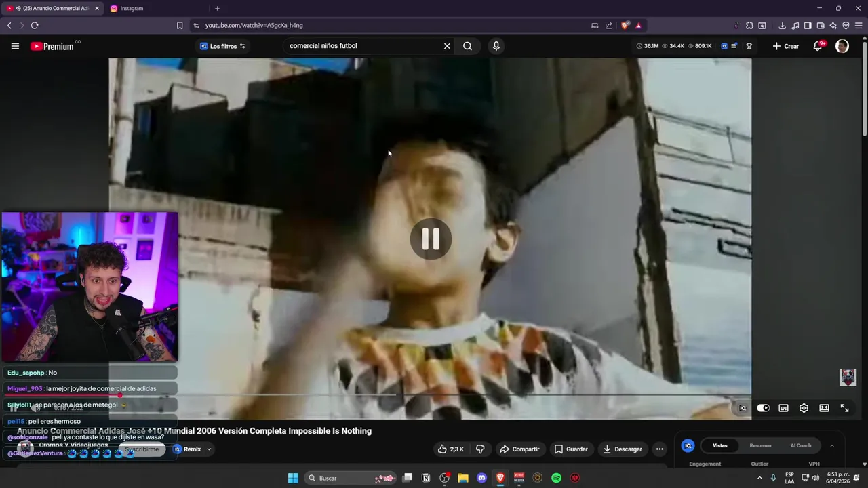Go to YouTube Premium home logo
This screenshot has width=868, height=488.
pyautogui.click(x=52, y=46)
